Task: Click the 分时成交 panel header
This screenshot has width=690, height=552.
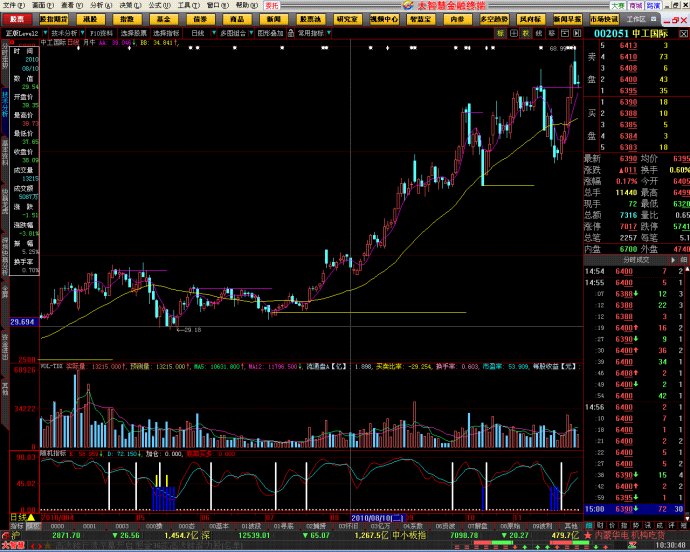Action: [636, 259]
